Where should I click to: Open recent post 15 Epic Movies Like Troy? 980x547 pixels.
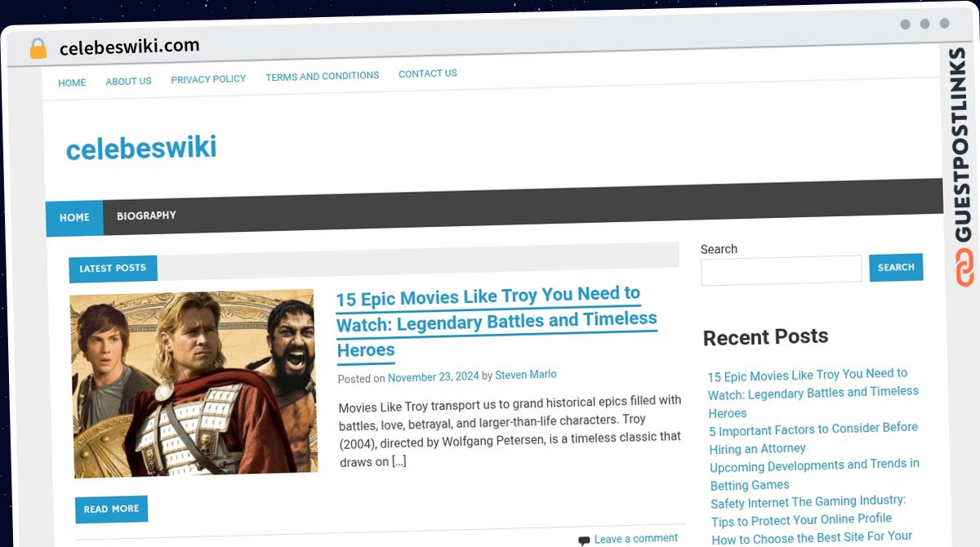coord(813,394)
